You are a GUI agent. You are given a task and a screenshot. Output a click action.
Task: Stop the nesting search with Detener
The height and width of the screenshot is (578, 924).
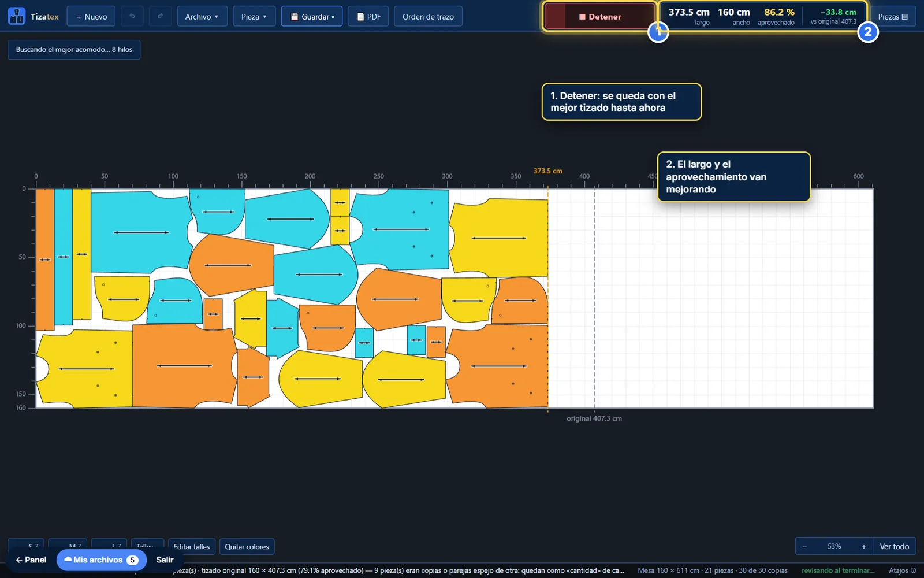pos(599,16)
